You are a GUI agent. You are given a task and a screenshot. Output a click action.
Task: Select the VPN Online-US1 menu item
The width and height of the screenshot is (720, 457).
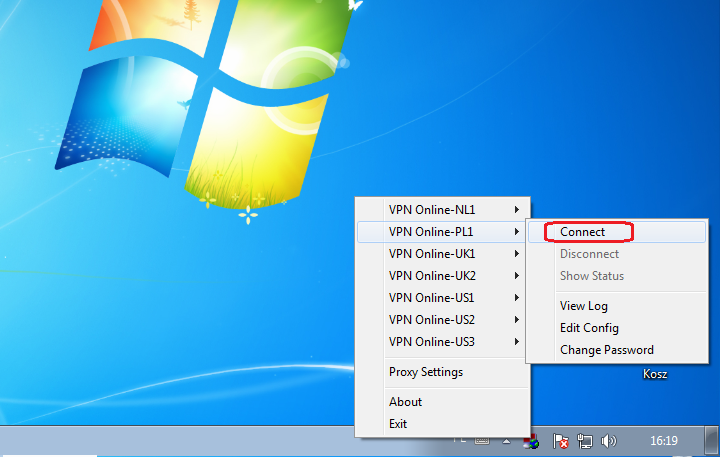[x=443, y=298]
